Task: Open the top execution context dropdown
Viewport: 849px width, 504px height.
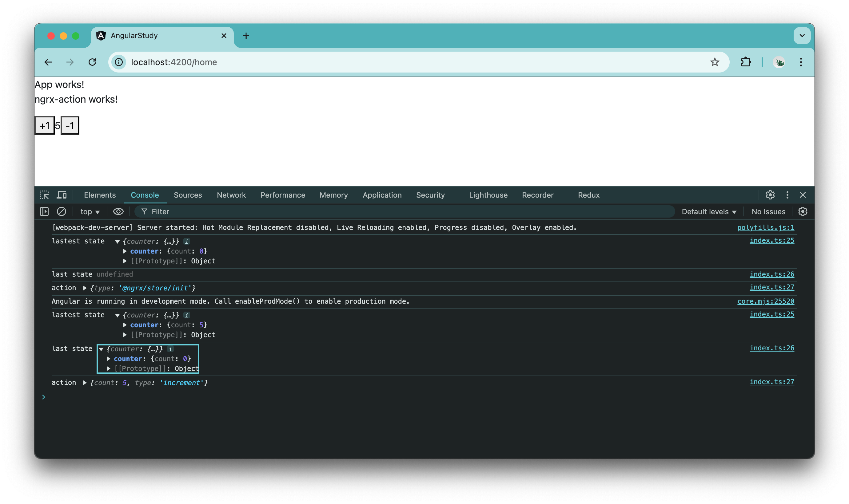Action: [90, 211]
